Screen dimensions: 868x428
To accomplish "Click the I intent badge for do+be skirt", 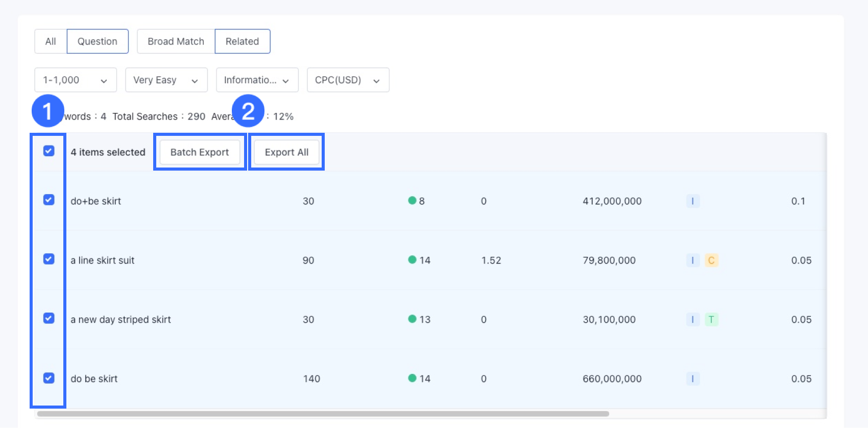I will coord(692,201).
